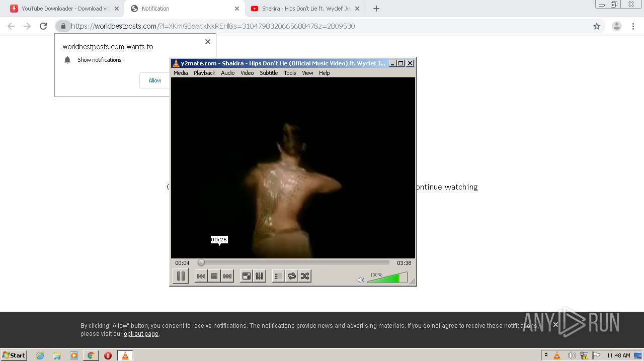Open Action Center flag icon
This screenshot has width=644, height=362.
pyautogui.click(x=596, y=355)
